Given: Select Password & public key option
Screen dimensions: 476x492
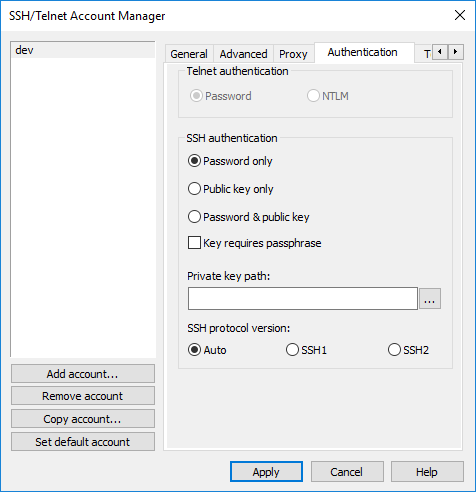Looking at the screenshot, I should (249, 217).
